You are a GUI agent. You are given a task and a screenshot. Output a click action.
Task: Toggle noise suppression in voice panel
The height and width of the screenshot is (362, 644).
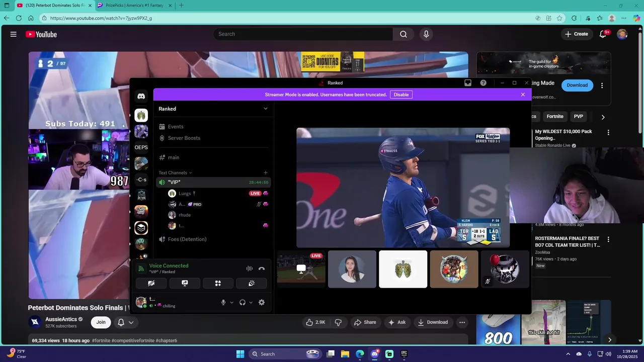pos(250,268)
